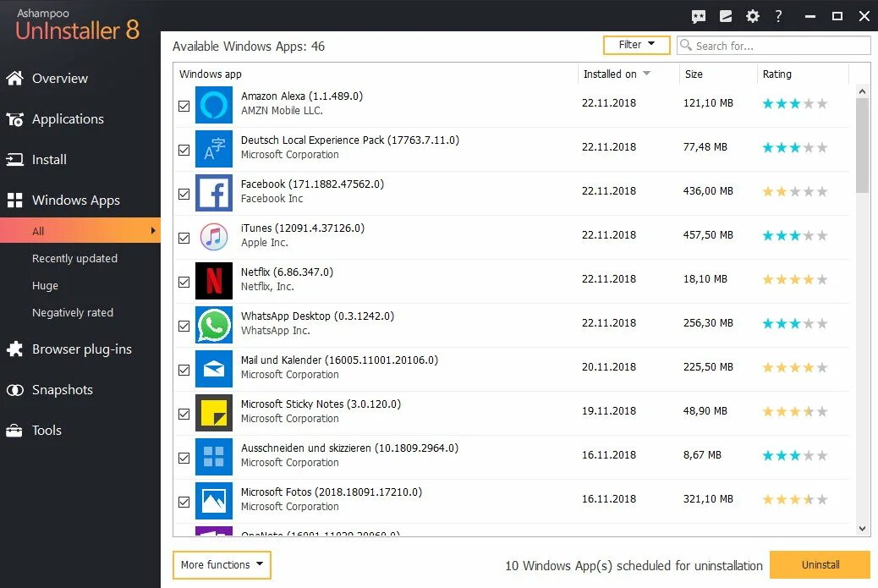Set rating stars for Amazon Alexa
This screenshot has width=878, height=588.
coord(794,103)
